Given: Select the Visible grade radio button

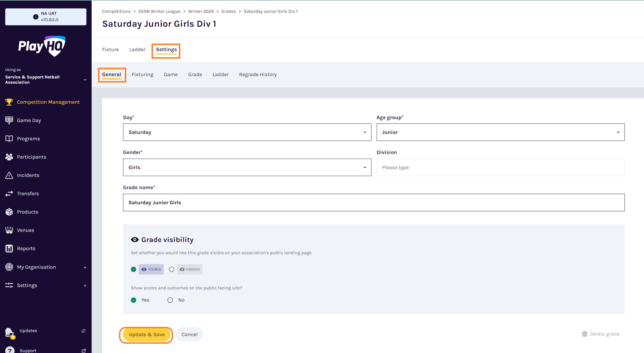Looking at the screenshot, I should click(134, 269).
